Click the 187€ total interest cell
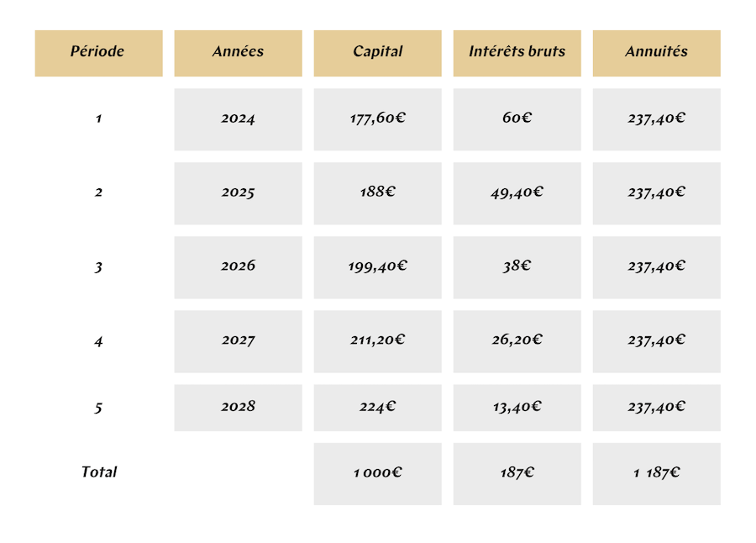The height and width of the screenshot is (543, 756). 517,474
